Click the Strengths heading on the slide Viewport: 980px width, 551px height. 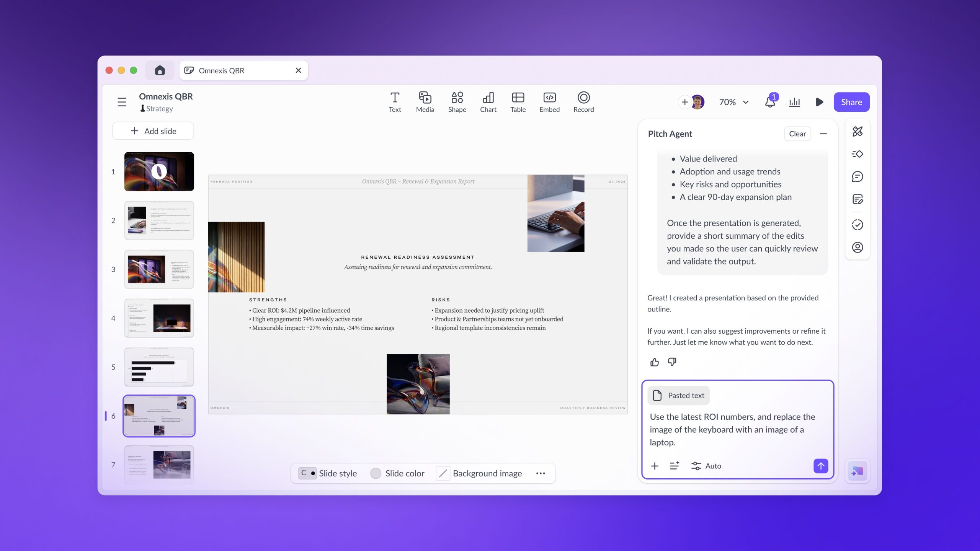point(268,300)
